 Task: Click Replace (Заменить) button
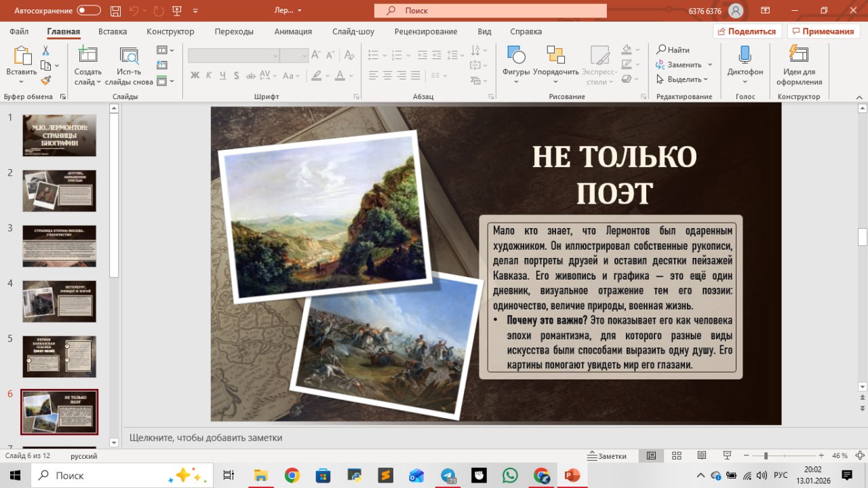[679, 64]
